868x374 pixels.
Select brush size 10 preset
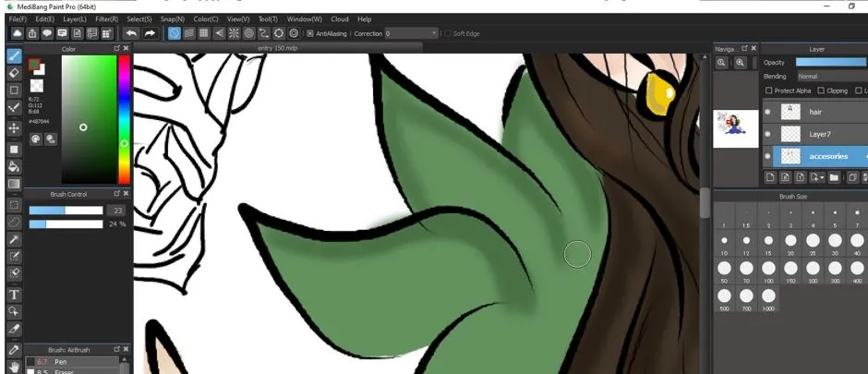(x=724, y=243)
